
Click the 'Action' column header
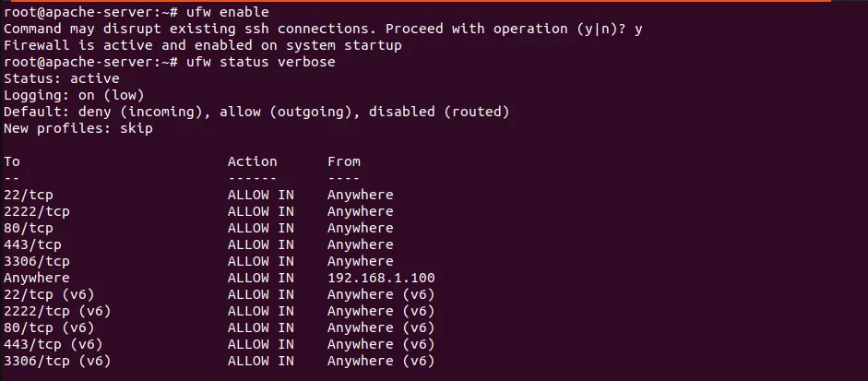click(x=252, y=161)
